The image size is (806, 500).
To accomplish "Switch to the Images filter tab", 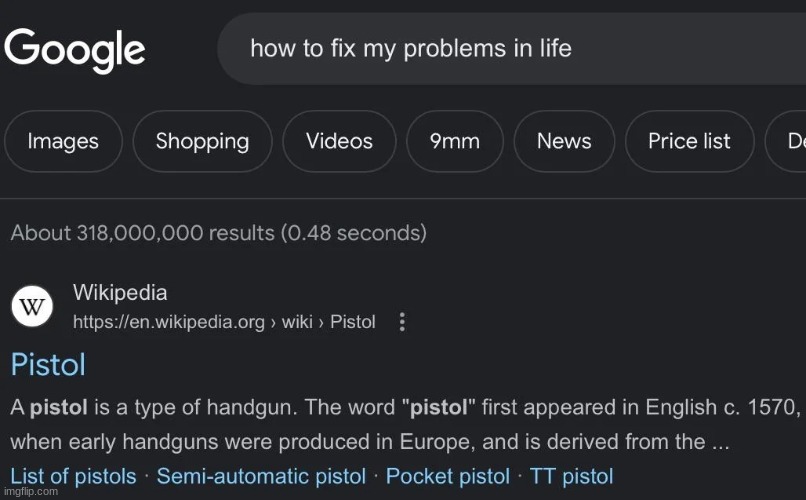I will (63, 141).
